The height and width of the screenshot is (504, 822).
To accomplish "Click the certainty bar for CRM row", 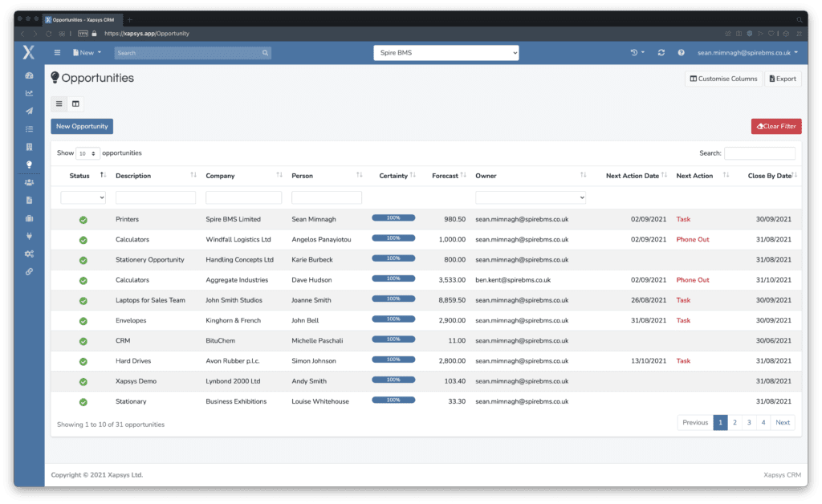I will point(393,339).
